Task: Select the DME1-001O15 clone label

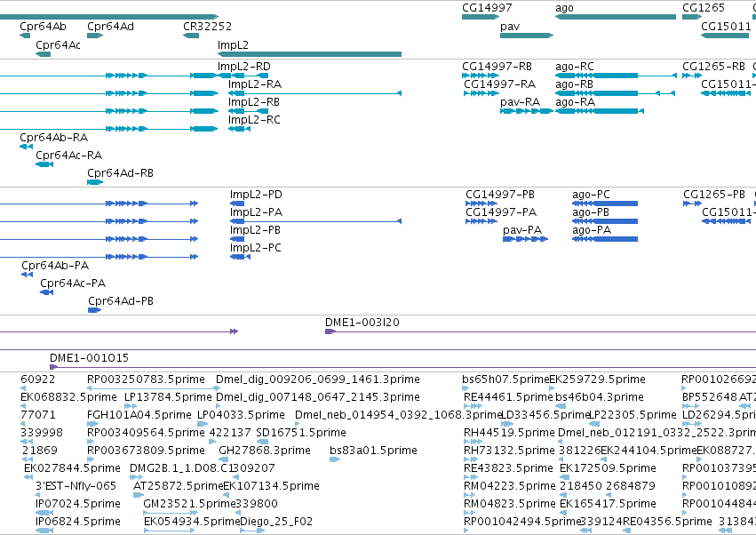Action: [89, 358]
